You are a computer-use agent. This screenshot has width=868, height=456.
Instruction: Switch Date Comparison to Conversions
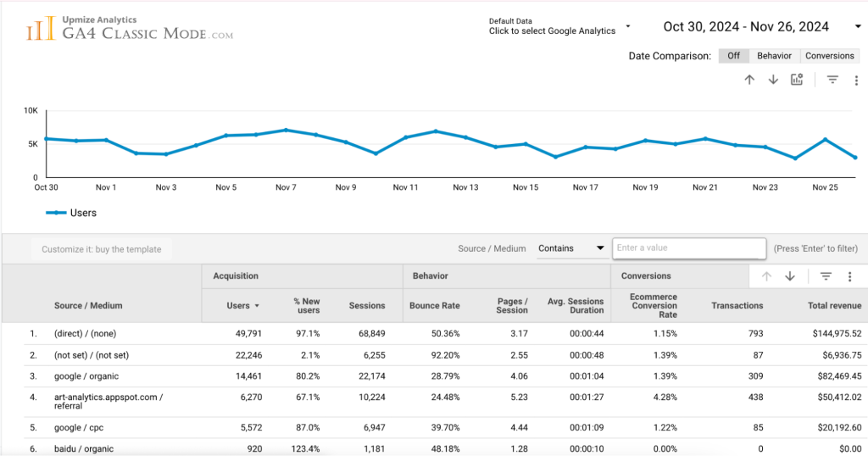coord(830,56)
